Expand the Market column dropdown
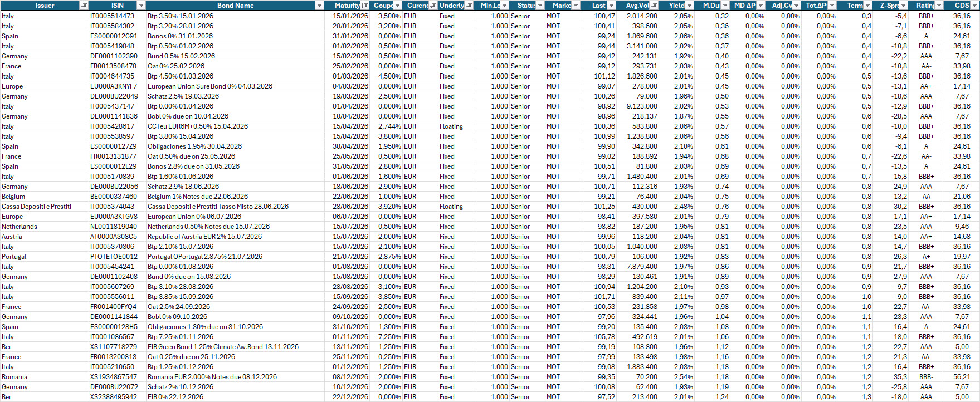Image resolution: width=980 pixels, height=402 pixels. pos(576,6)
